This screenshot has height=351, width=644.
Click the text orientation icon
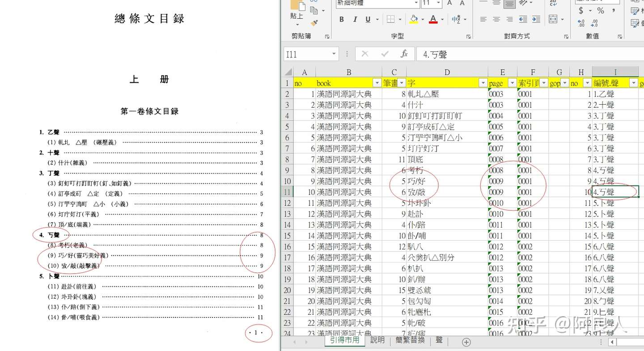click(524, 4)
